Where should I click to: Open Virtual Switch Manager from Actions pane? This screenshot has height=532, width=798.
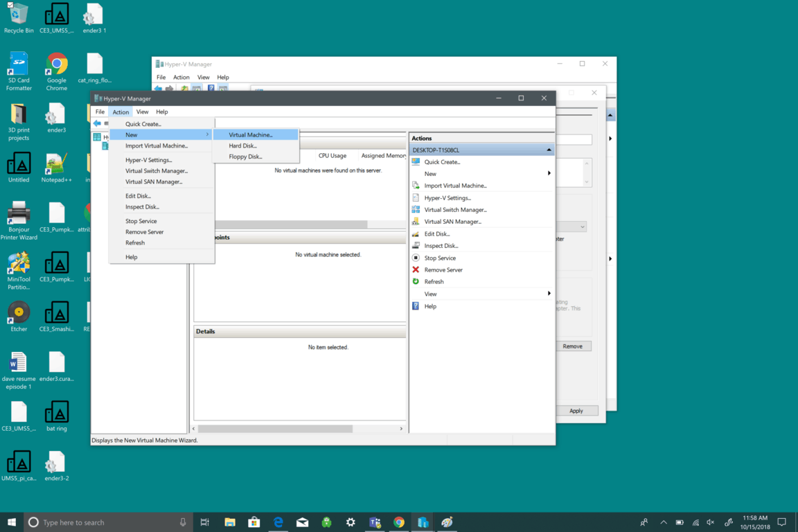455,210
